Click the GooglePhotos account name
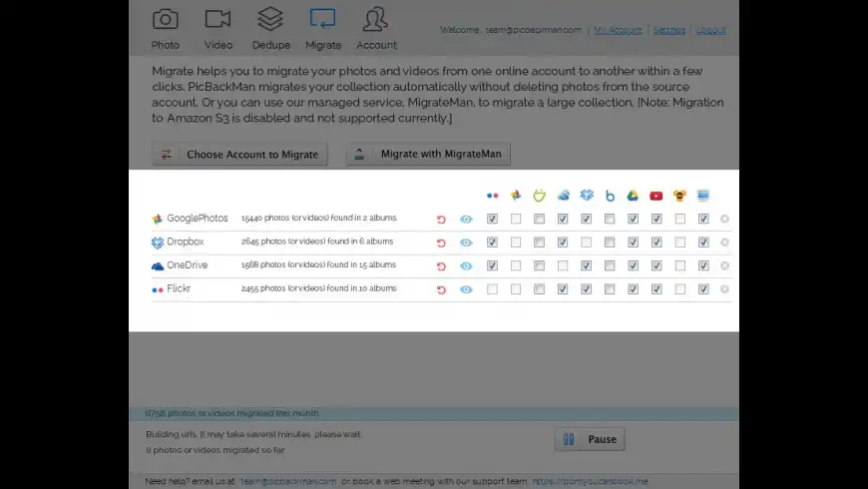 (198, 219)
